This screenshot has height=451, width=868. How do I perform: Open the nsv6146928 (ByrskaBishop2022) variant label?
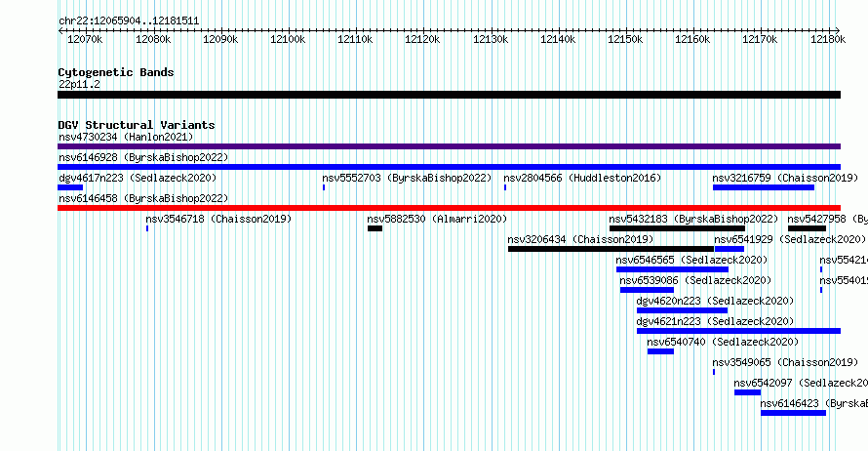[x=143, y=157]
